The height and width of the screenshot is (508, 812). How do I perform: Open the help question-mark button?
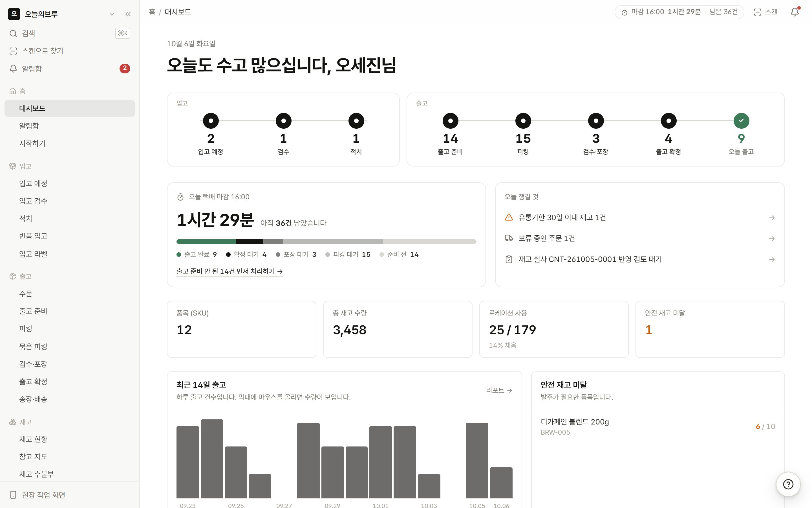[x=788, y=484]
